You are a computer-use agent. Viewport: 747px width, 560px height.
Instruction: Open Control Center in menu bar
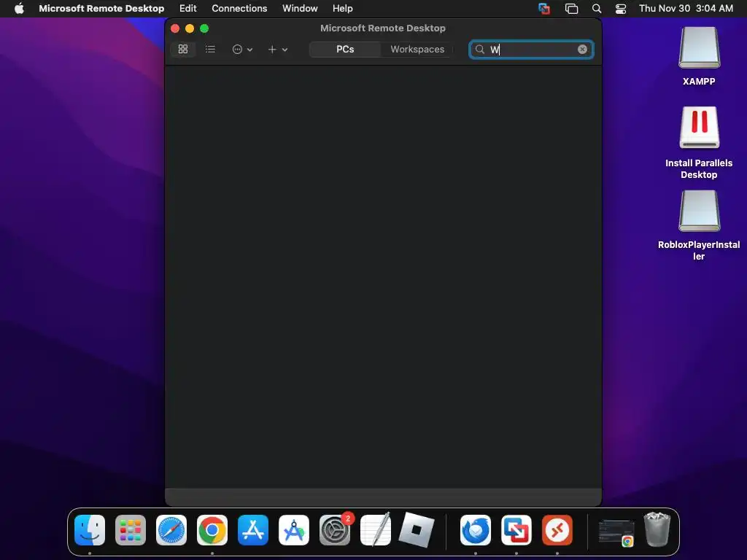(621, 9)
